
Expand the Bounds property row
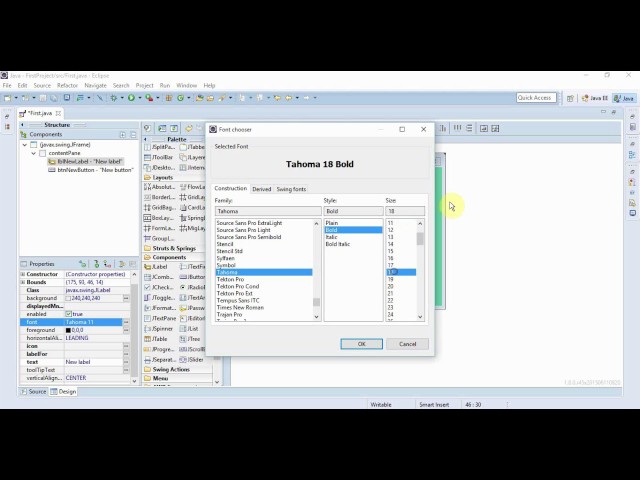[x=23, y=282]
